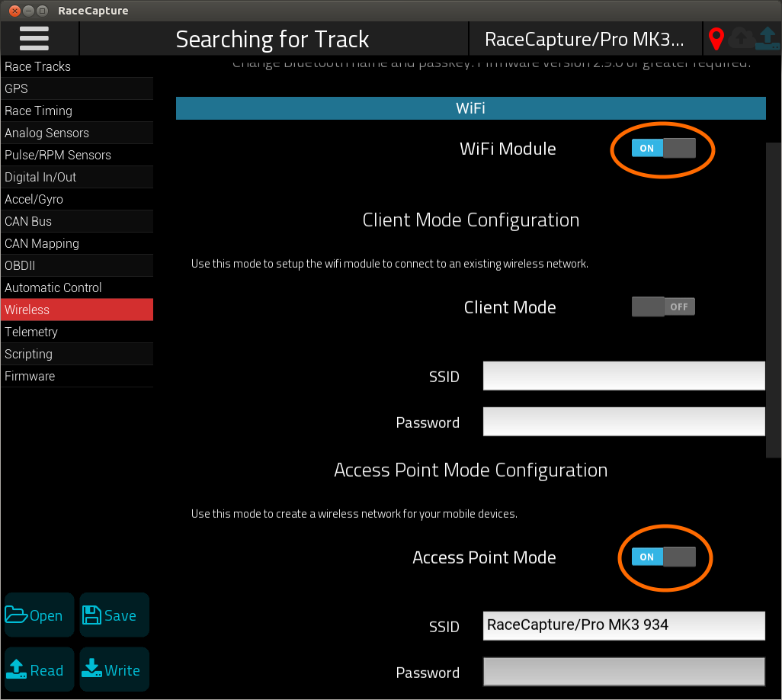Open Analog Sensors settings
This screenshot has width=782, height=700.
(77, 133)
